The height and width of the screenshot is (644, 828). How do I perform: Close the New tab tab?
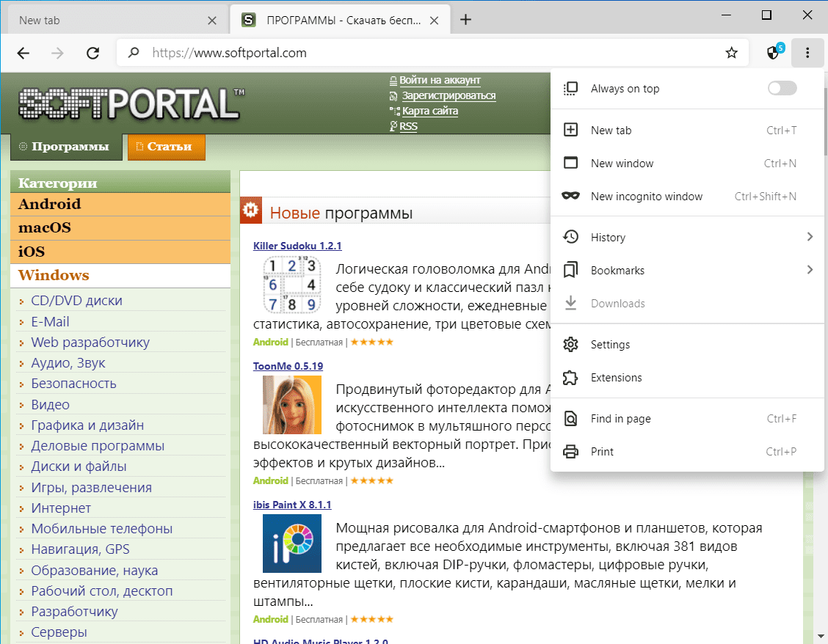point(211,21)
